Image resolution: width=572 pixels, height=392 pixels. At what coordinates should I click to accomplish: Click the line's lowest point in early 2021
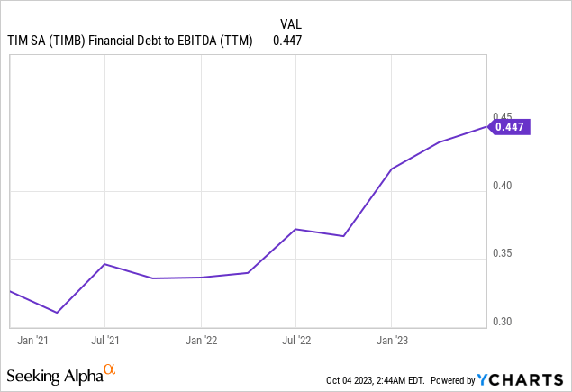click(x=57, y=313)
